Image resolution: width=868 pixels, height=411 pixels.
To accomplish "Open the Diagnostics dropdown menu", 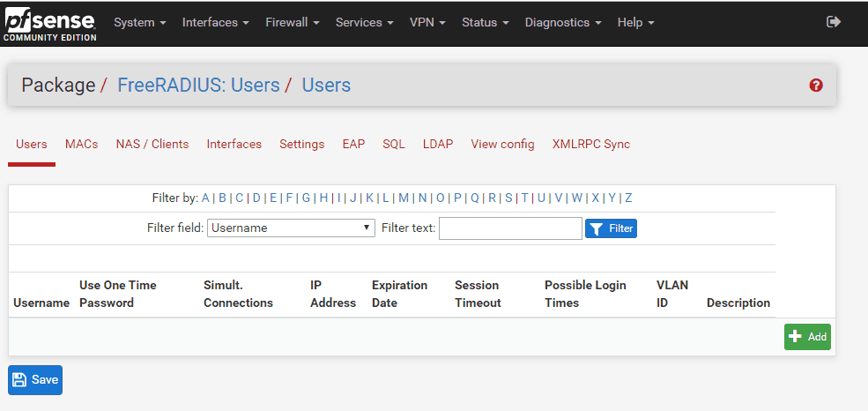I will [563, 22].
